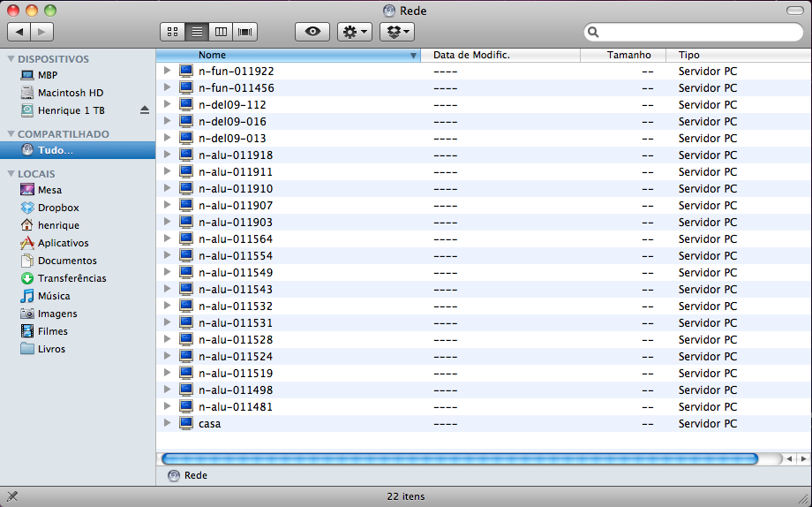Switch to icon view
The height and width of the screenshot is (507, 812).
pos(172,32)
